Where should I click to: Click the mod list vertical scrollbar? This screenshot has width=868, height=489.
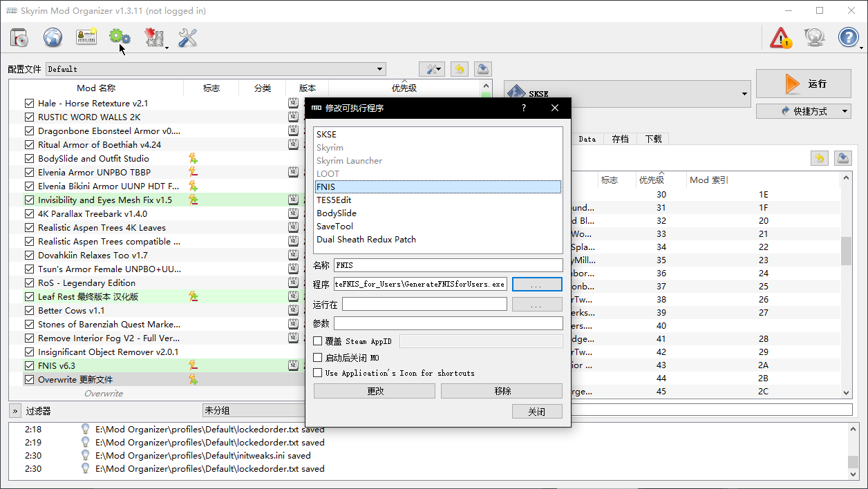point(486,242)
